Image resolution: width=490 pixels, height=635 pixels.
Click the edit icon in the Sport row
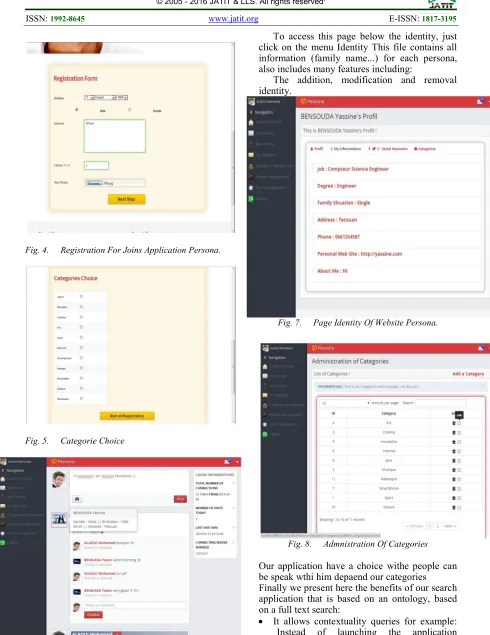tap(459, 498)
